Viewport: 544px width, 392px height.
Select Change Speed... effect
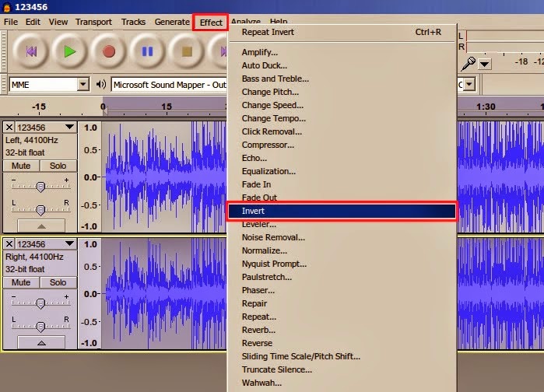tap(342, 105)
